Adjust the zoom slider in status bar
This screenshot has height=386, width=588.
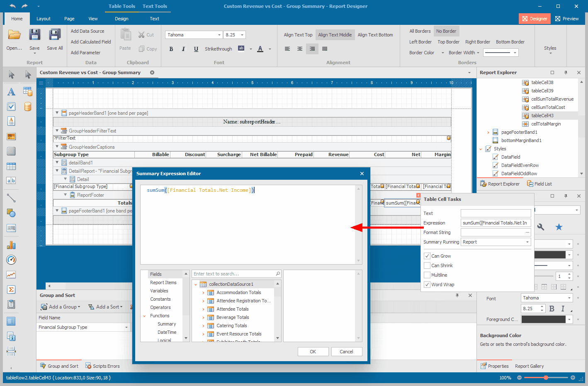pos(546,378)
